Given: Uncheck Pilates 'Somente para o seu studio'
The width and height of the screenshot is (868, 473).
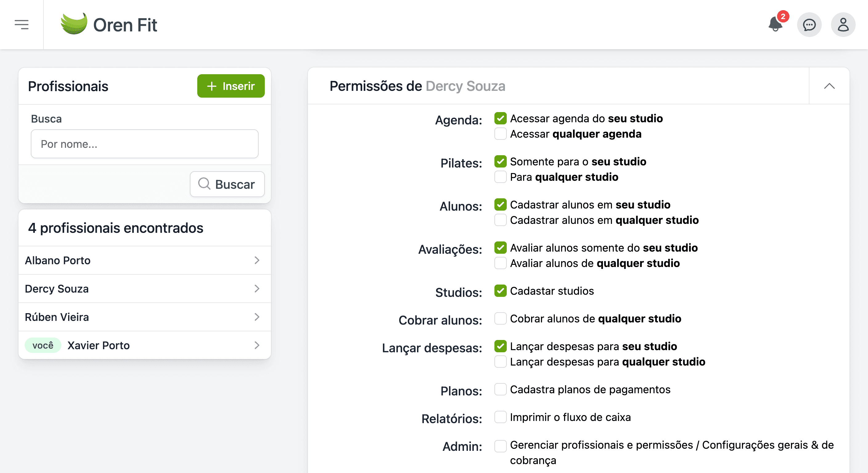Looking at the screenshot, I should pos(500,162).
